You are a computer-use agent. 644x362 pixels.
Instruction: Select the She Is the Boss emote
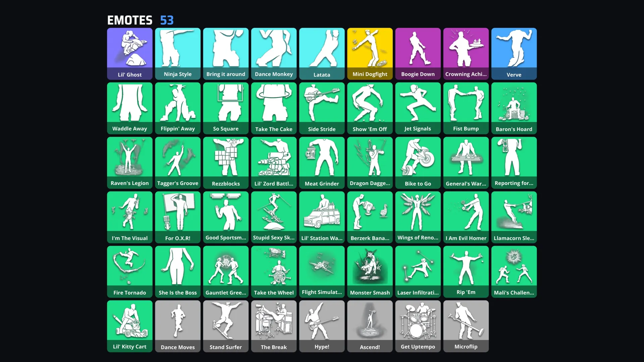coord(178,272)
